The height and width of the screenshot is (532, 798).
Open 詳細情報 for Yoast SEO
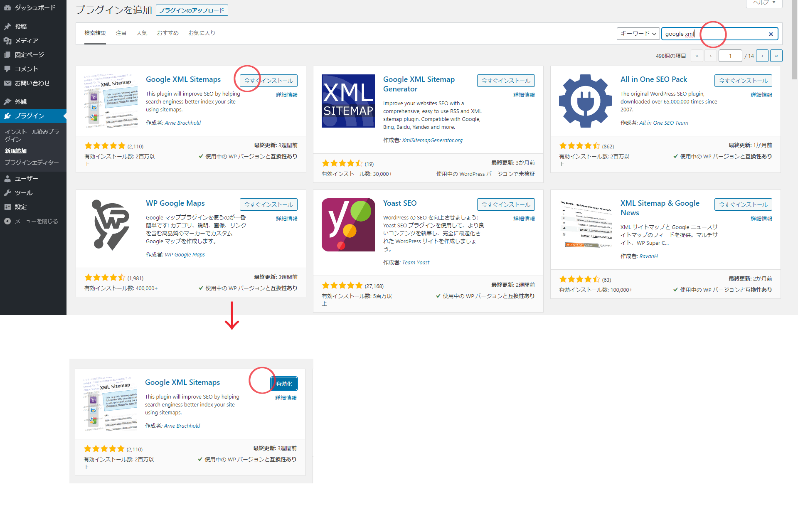click(x=524, y=219)
